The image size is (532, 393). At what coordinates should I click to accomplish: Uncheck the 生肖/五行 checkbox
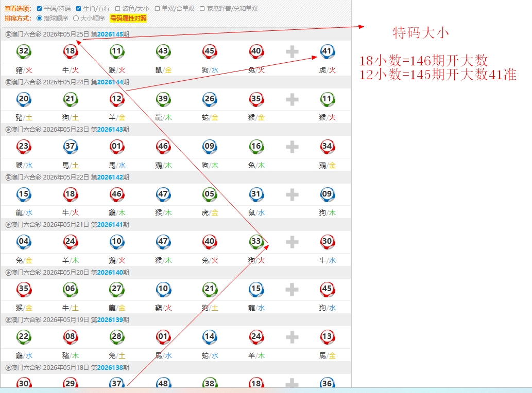point(78,8)
